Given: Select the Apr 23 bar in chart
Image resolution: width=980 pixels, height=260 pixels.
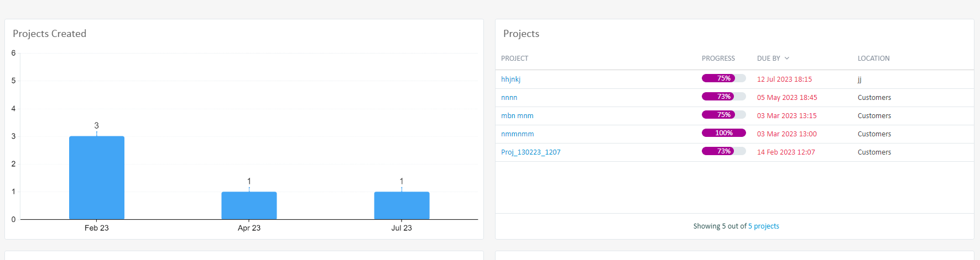Looking at the screenshot, I should [249, 205].
